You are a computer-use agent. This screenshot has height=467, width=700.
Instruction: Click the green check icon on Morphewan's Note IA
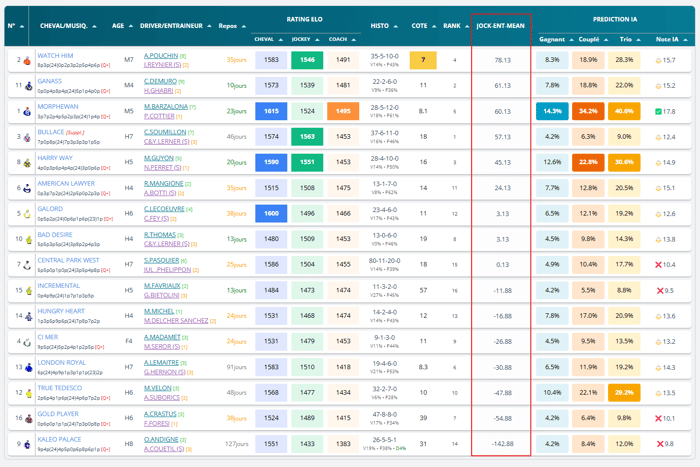click(658, 111)
